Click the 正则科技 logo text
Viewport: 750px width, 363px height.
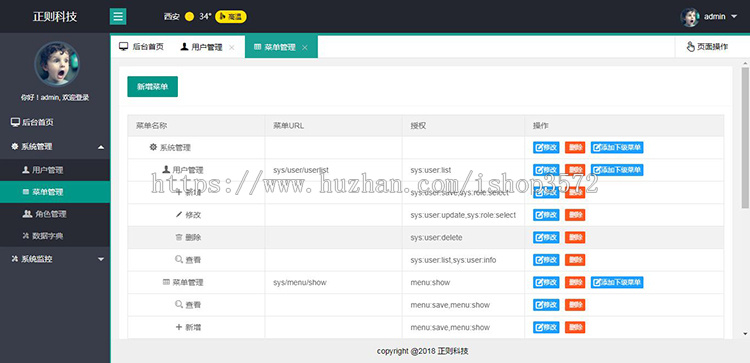tap(55, 17)
